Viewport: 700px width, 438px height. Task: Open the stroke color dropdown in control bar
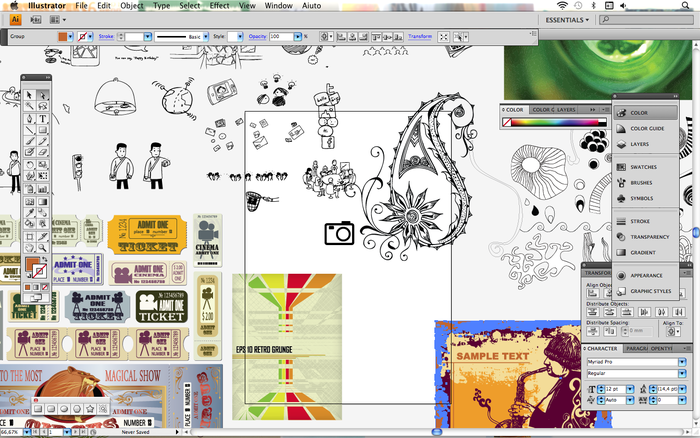[90, 37]
